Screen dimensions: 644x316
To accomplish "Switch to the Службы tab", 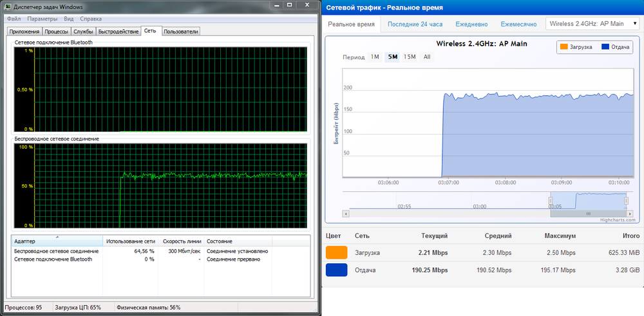I will 83,32.
